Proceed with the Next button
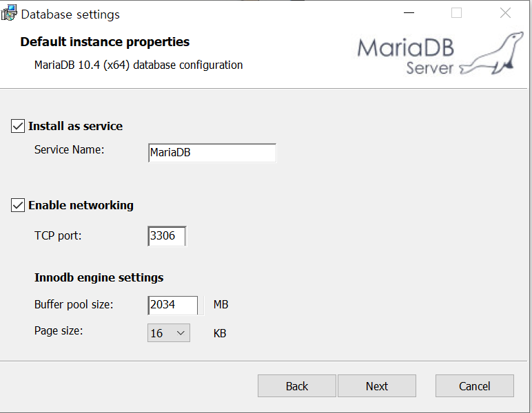The image size is (532, 413). tap(377, 386)
